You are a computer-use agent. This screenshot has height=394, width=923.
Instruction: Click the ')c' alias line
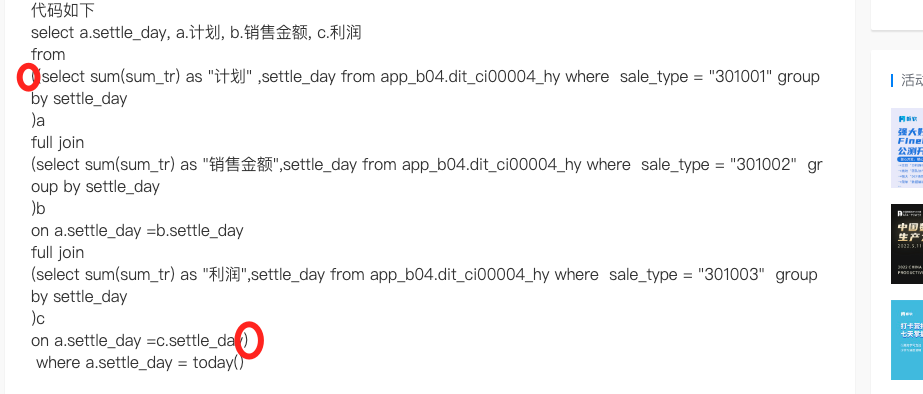click(38, 319)
